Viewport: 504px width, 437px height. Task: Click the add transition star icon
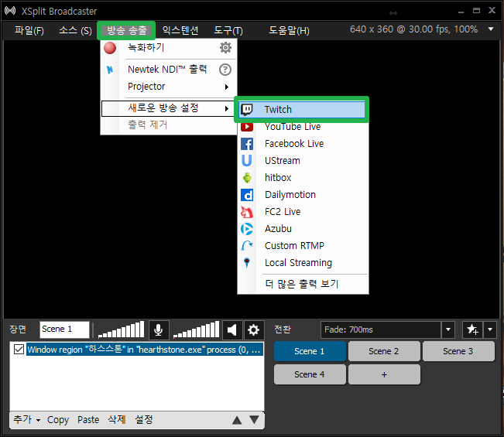pos(472,329)
